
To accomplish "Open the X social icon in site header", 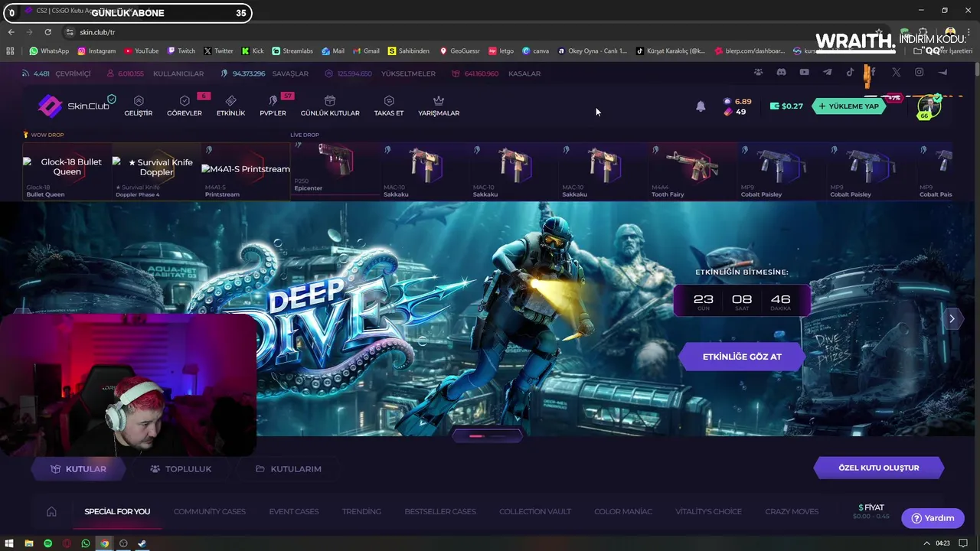I will tap(896, 73).
